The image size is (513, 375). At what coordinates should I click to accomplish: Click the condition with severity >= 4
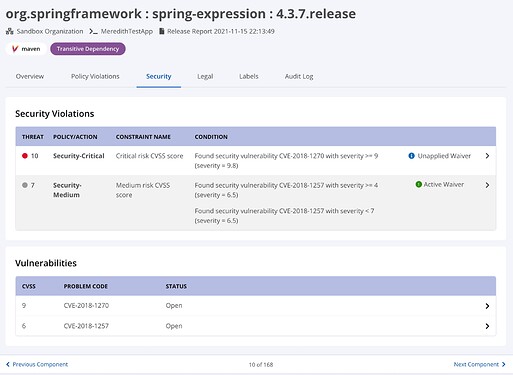click(x=286, y=190)
